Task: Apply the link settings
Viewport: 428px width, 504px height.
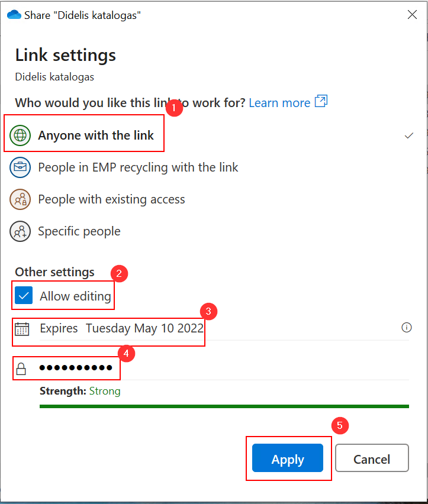Action: [288, 459]
